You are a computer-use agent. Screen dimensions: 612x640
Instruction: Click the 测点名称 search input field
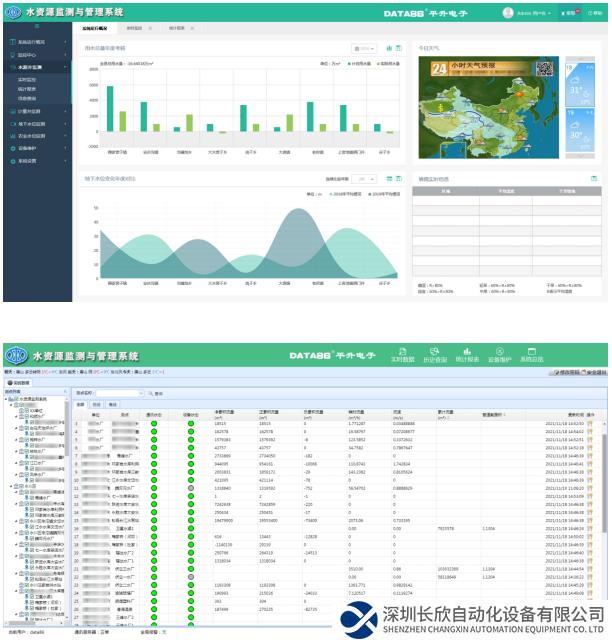click(121, 393)
